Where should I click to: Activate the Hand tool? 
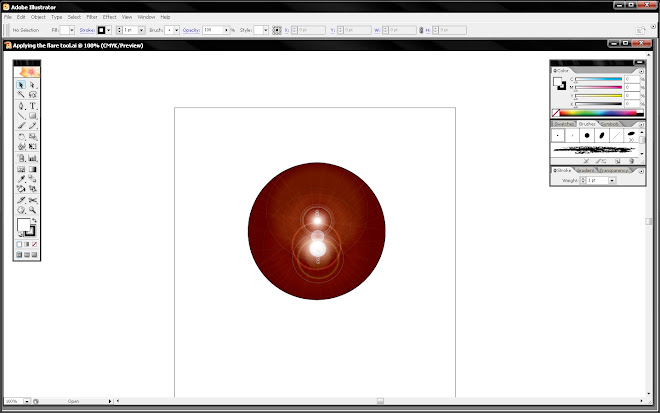tap(21, 210)
